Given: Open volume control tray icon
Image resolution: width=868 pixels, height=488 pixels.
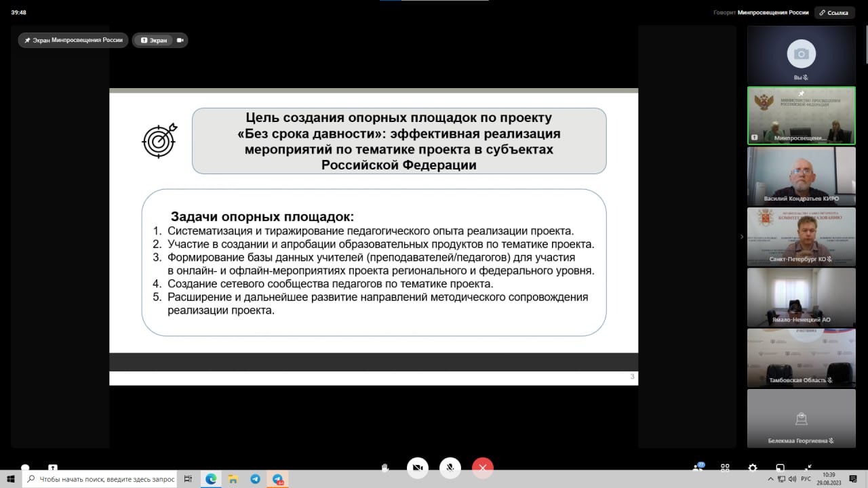Looking at the screenshot, I should click(x=791, y=479).
